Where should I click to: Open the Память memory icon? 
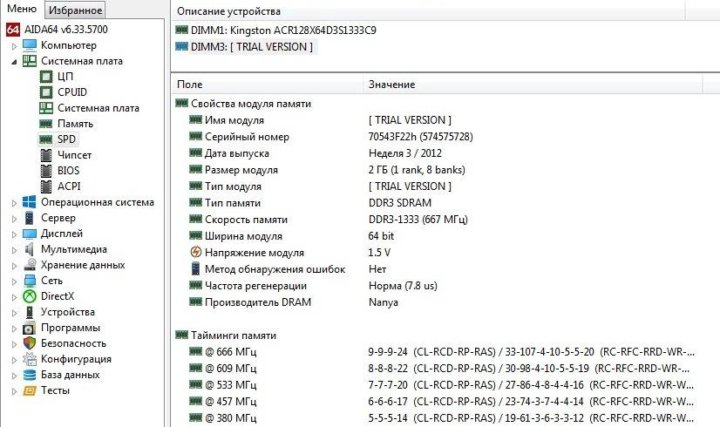(x=46, y=124)
